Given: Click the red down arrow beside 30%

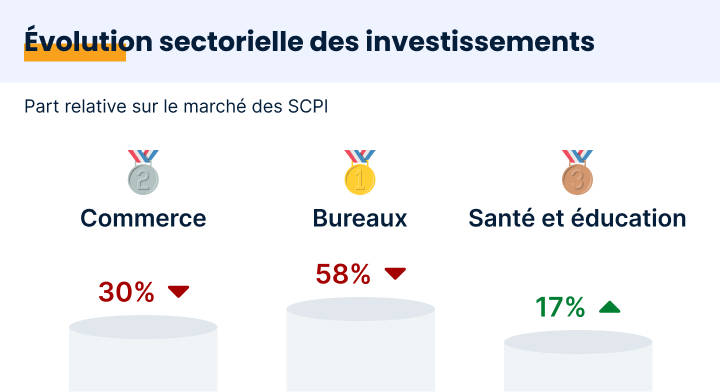Looking at the screenshot, I should click(x=179, y=291).
